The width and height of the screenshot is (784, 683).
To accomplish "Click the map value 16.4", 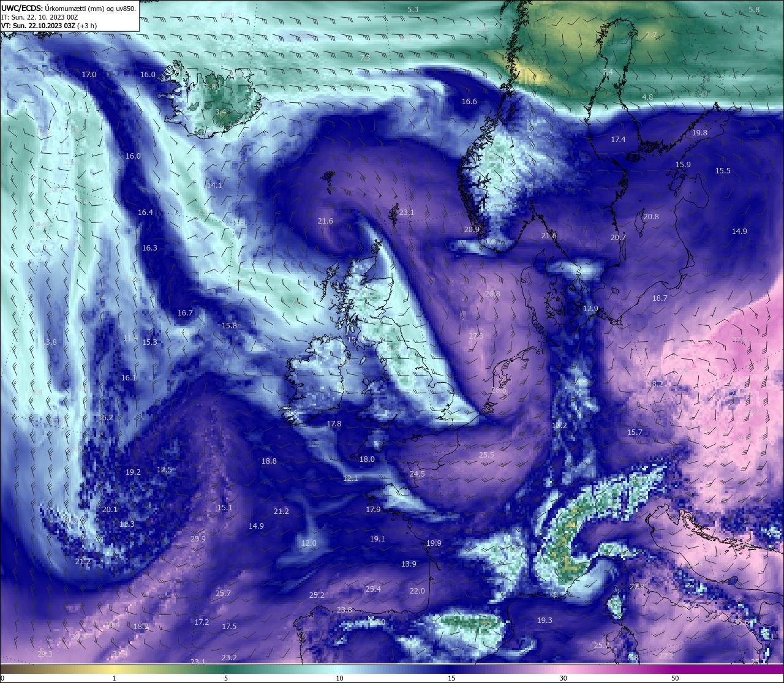I will (145, 213).
